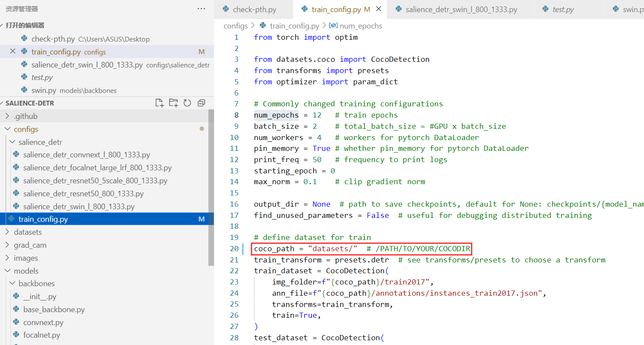The image size is (644, 345).
Task: Click test_dataset = CocoDetection( line
Action: (x=319, y=338)
